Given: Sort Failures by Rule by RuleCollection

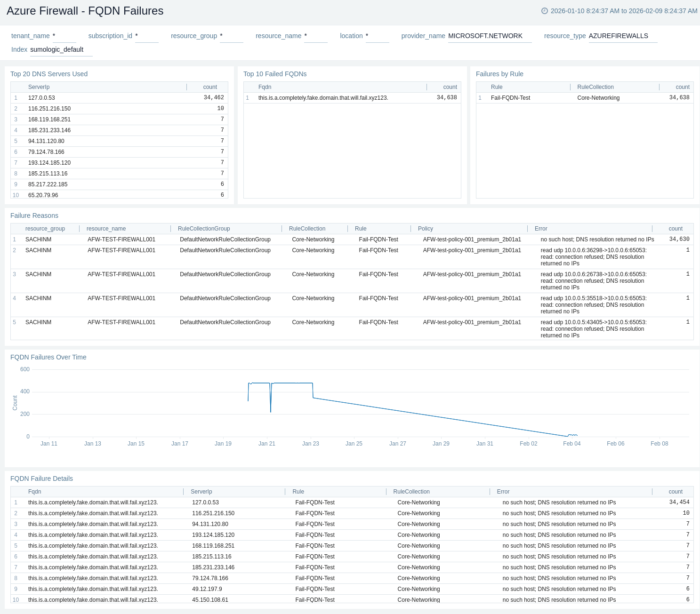Looking at the screenshot, I should [595, 87].
